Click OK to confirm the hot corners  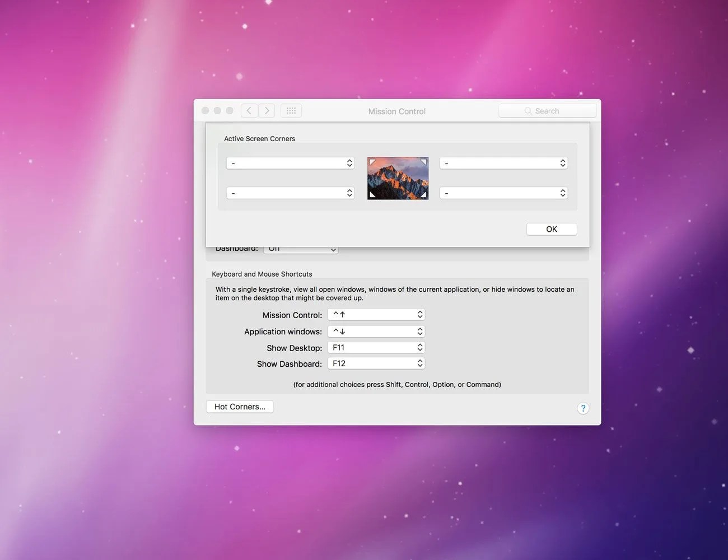coord(552,229)
